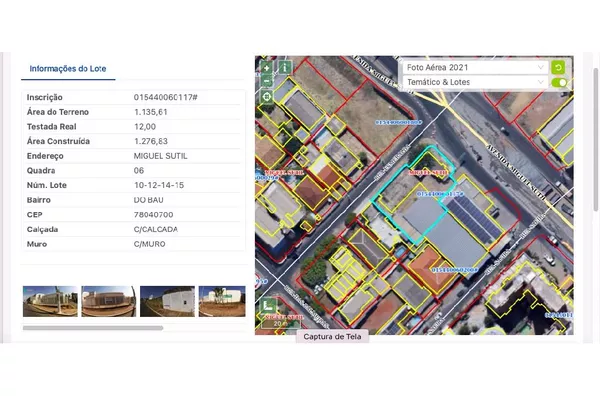Click the red MIGUEL SUTIL label in cyan lot
The height and width of the screenshot is (396, 600).
coord(428,173)
